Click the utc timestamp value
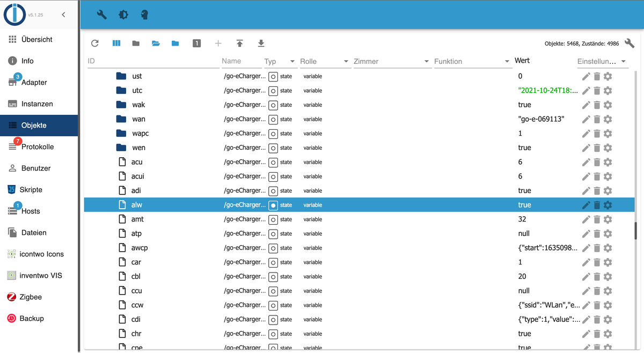 click(548, 91)
